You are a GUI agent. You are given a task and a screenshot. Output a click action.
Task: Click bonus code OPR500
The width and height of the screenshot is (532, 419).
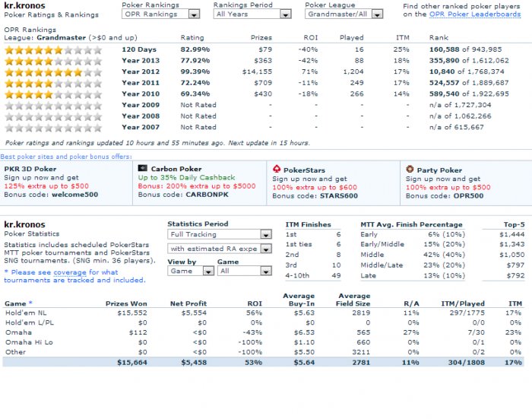(x=468, y=196)
